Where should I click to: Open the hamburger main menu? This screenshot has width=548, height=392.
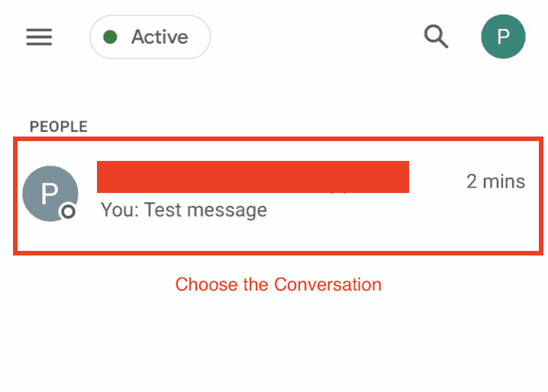(39, 37)
